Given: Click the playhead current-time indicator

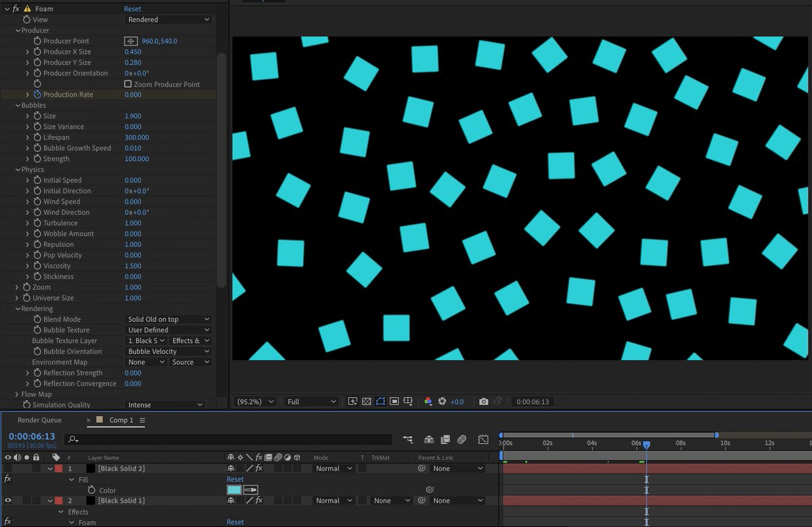Looking at the screenshot, I should click(646, 444).
